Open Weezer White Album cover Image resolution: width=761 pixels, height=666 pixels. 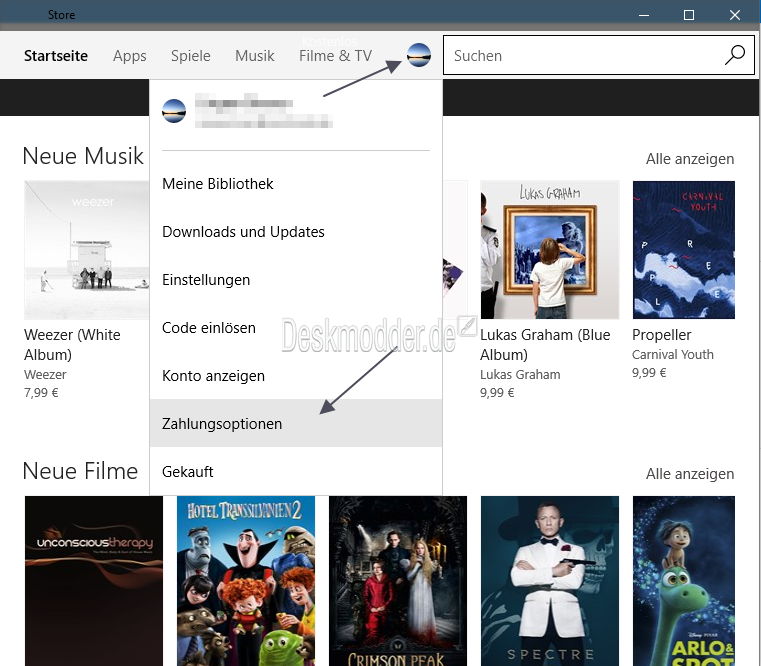point(87,250)
